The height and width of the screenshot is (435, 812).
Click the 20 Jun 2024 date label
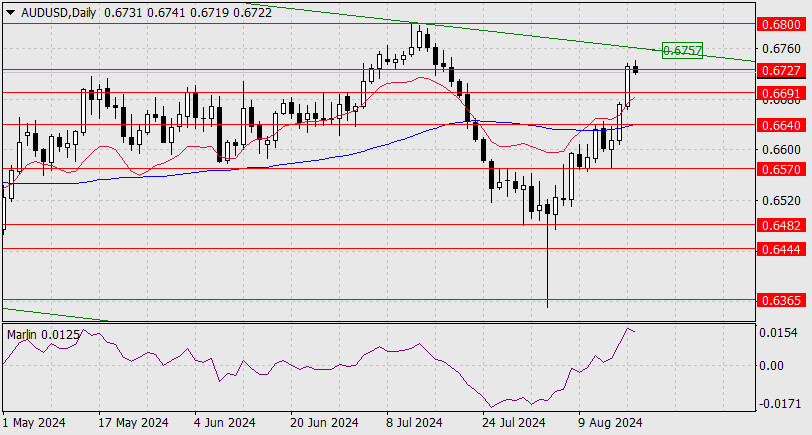click(x=324, y=423)
